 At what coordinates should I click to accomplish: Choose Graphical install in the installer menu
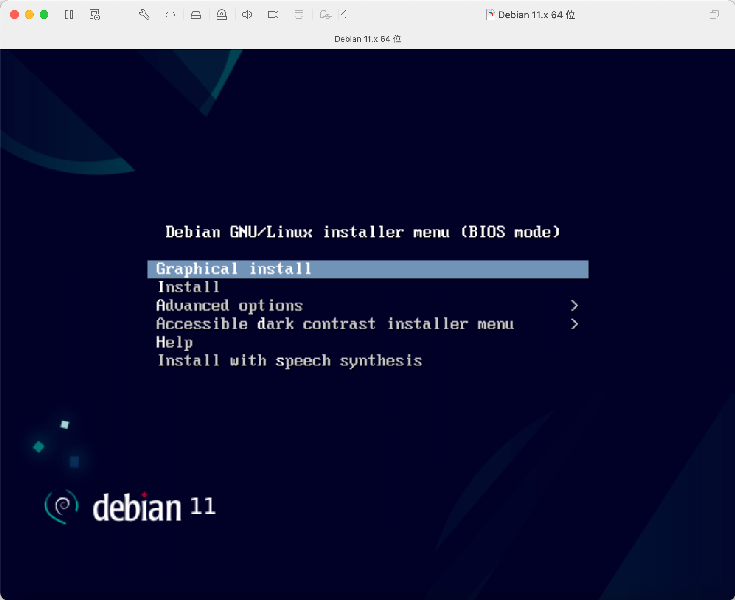click(x=368, y=269)
